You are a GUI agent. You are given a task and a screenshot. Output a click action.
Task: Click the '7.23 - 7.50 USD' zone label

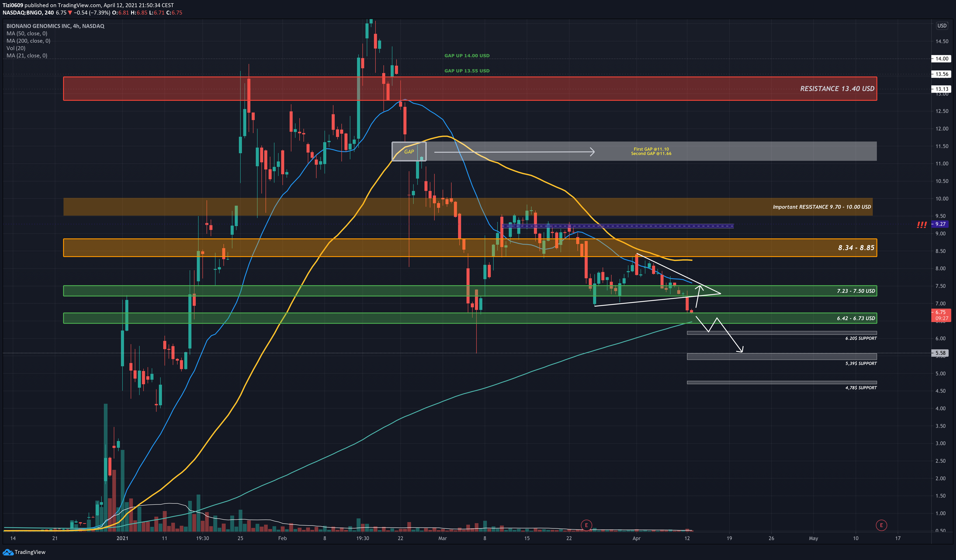coord(856,291)
